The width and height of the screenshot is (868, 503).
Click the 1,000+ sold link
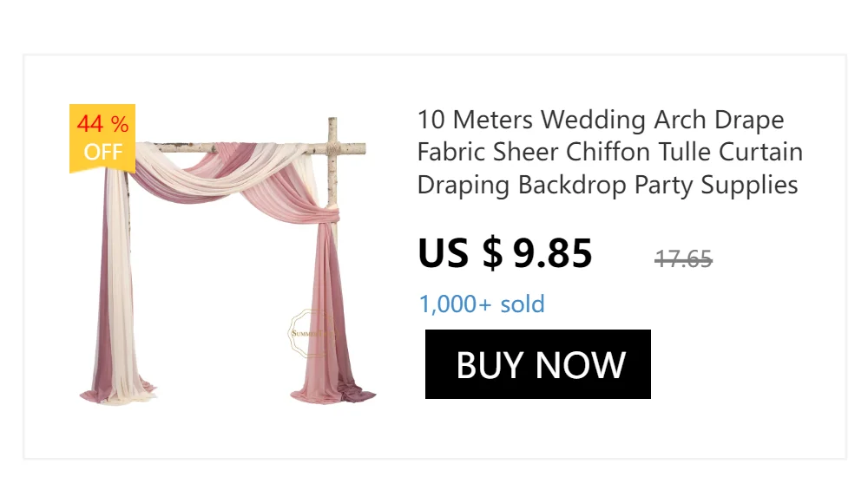(x=482, y=304)
